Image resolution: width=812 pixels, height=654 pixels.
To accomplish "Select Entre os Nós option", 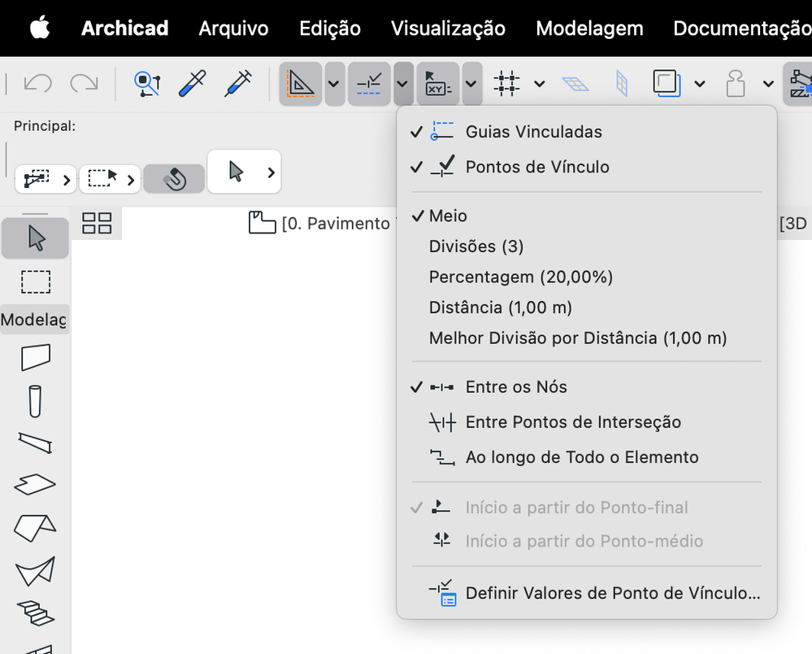I will (x=586, y=386).
